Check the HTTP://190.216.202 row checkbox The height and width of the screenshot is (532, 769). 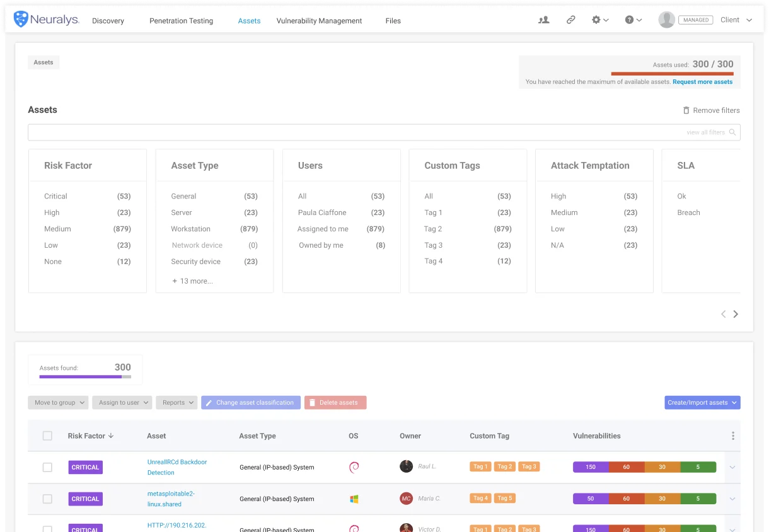(47, 529)
